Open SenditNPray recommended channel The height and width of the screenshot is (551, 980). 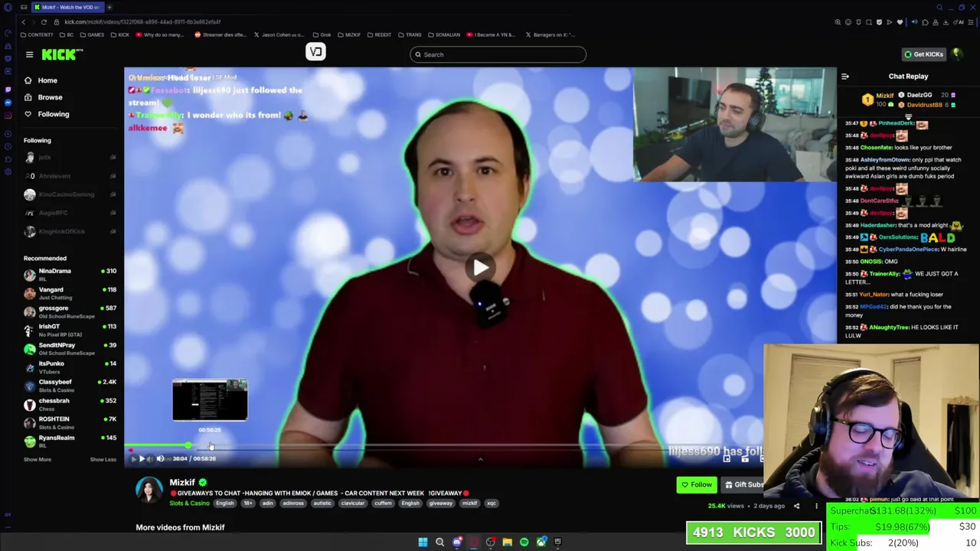pyautogui.click(x=70, y=348)
